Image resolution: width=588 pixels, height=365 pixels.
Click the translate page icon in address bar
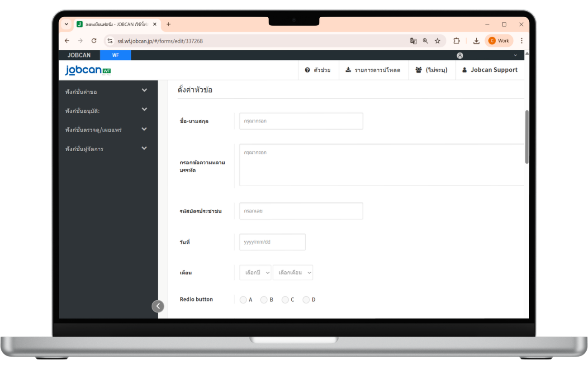tap(413, 41)
